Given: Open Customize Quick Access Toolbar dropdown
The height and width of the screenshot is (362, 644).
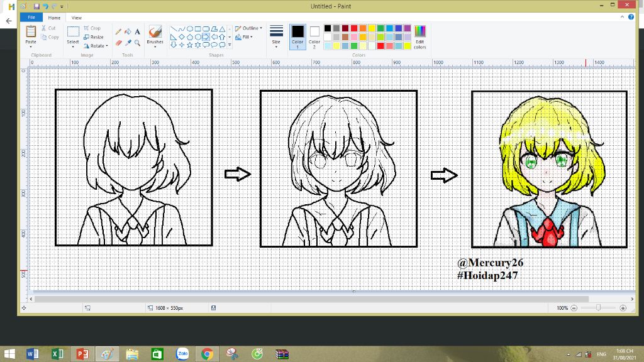Looking at the screenshot, I should point(62,6).
